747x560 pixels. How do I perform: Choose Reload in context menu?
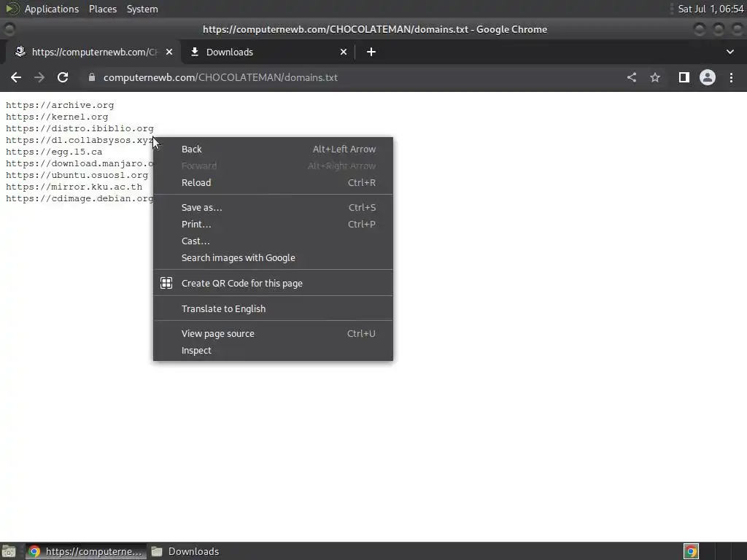click(273, 183)
